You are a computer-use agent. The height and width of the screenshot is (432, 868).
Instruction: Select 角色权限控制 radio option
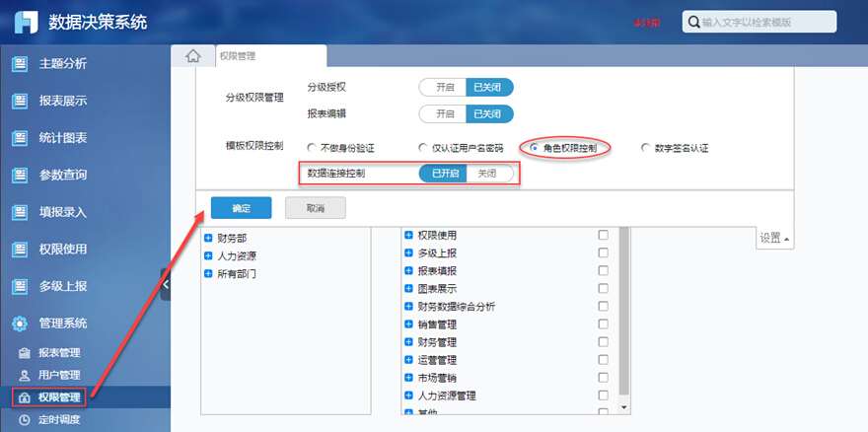click(534, 148)
